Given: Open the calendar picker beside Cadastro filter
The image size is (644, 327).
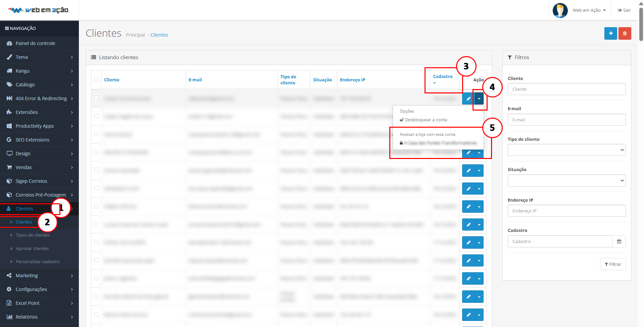Looking at the screenshot, I should (619, 241).
